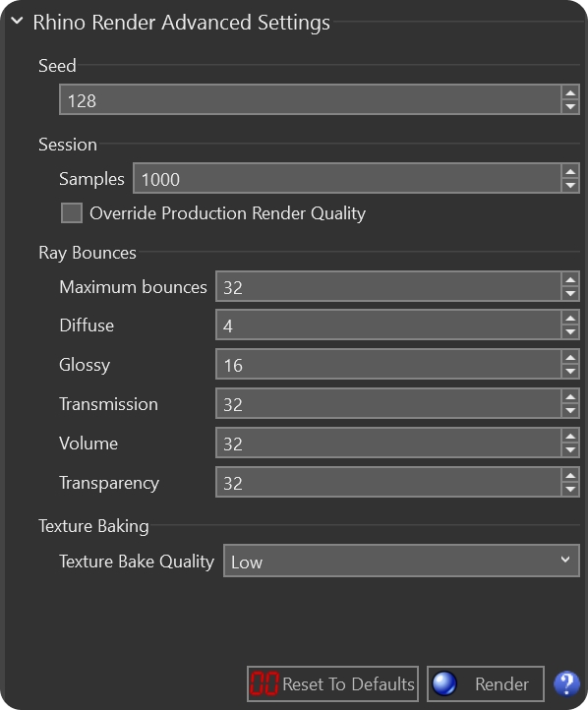The height and width of the screenshot is (710, 588).
Task: Decrease Glossy value with down arrow
Action: 570,372
